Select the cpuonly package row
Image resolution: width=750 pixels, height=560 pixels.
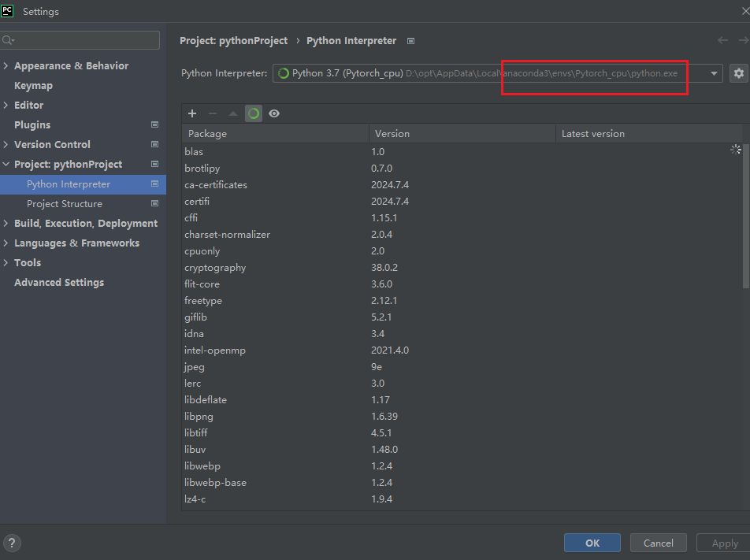click(462, 251)
